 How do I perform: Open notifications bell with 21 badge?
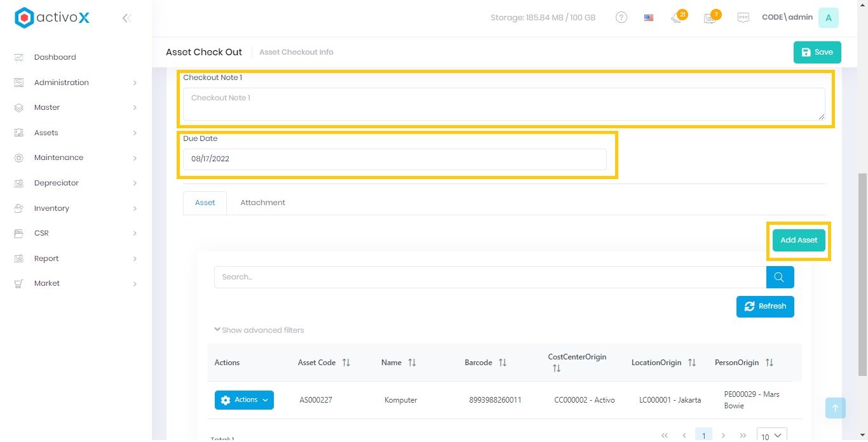pos(677,18)
